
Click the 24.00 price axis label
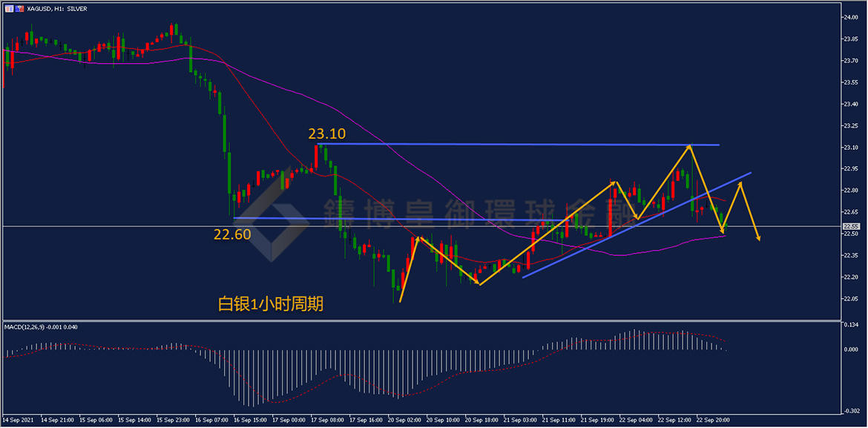coord(850,17)
